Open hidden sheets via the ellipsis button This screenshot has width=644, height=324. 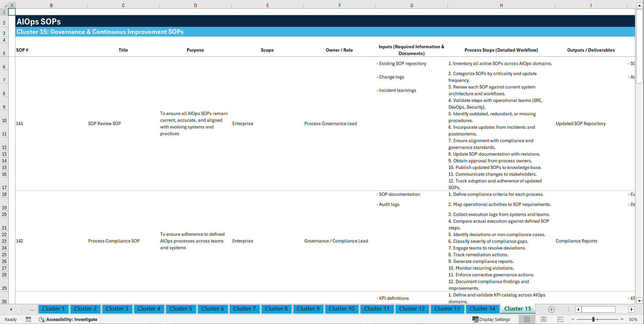32,309
